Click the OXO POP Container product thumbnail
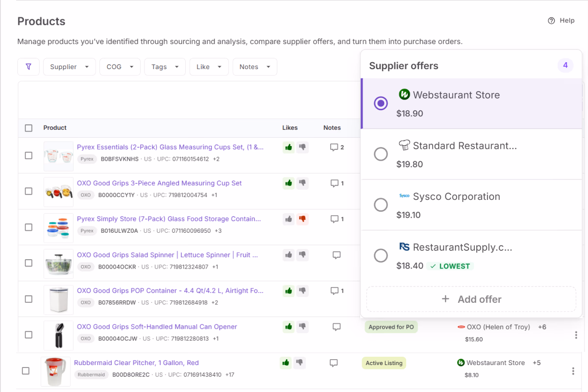Viewport: 588px width, 392px height. click(58, 299)
